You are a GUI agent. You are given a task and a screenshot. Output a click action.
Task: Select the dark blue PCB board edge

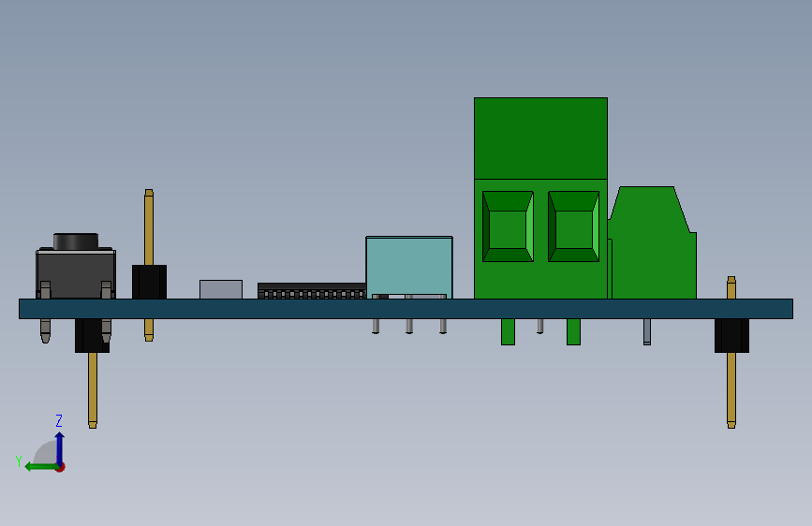tap(406, 309)
